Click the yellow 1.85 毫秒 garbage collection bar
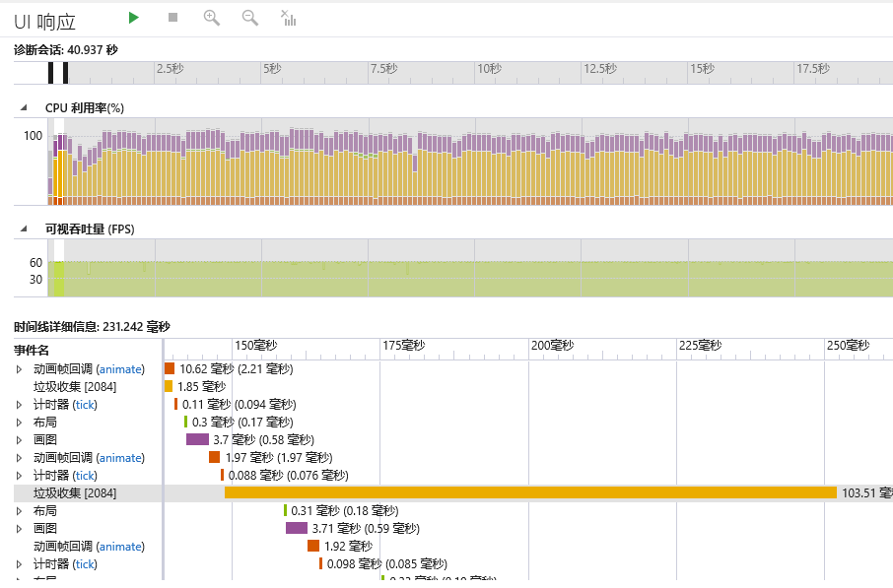893x588 pixels. (x=169, y=386)
